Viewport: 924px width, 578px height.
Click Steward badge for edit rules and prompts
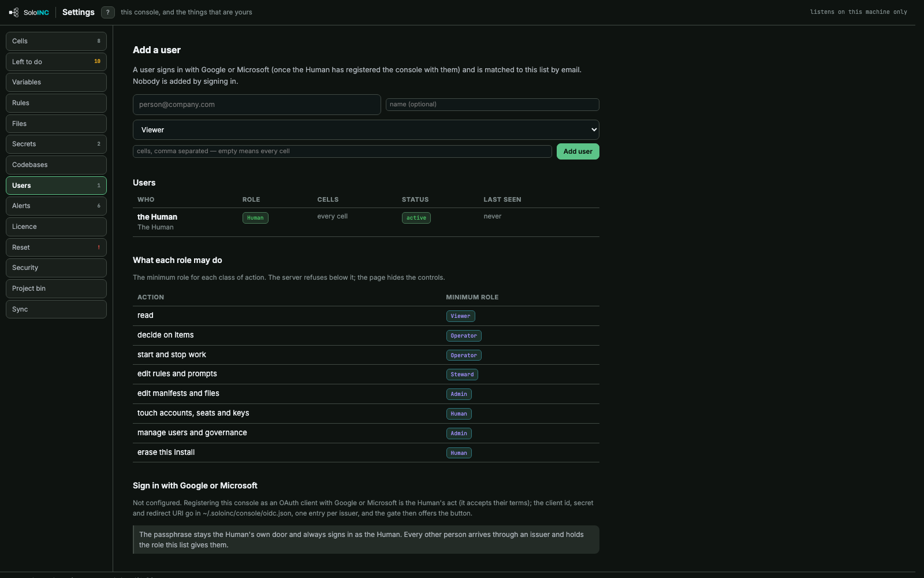click(x=462, y=375)
